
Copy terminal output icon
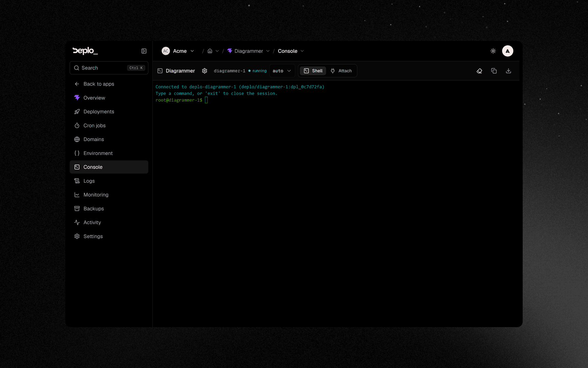click(x=494, y=71)
